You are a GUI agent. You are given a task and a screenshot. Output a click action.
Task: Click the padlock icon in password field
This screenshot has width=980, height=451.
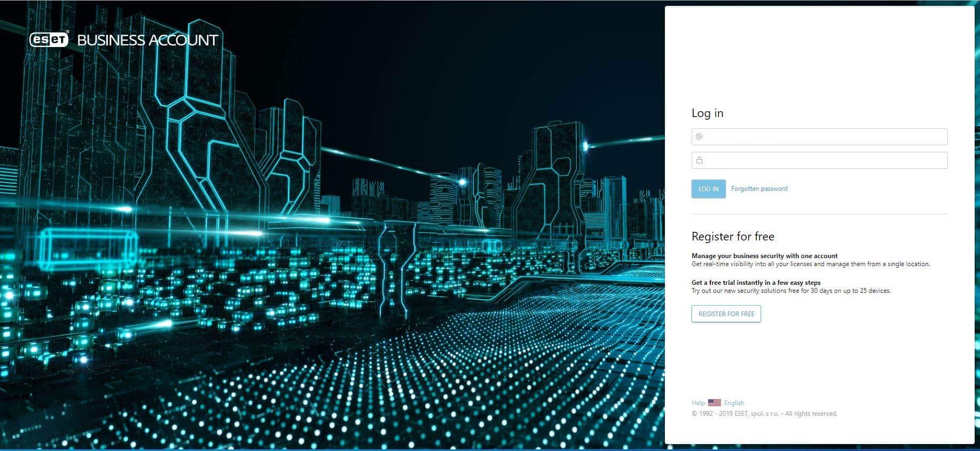tap(699, 160)
